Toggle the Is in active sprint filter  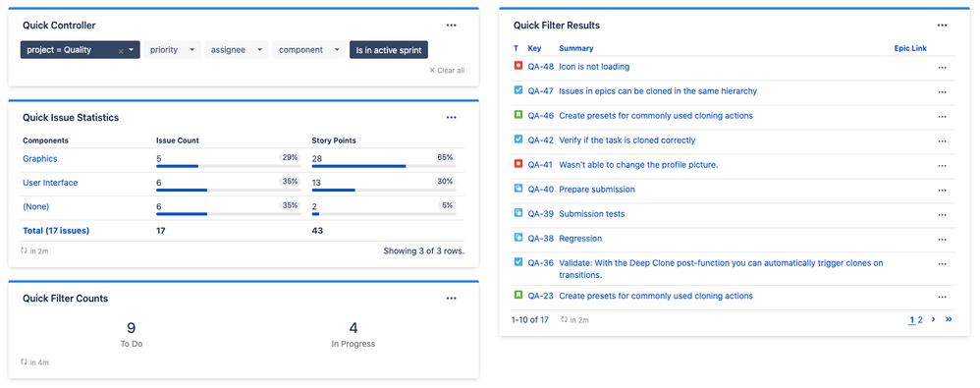(x=389, y=50)
